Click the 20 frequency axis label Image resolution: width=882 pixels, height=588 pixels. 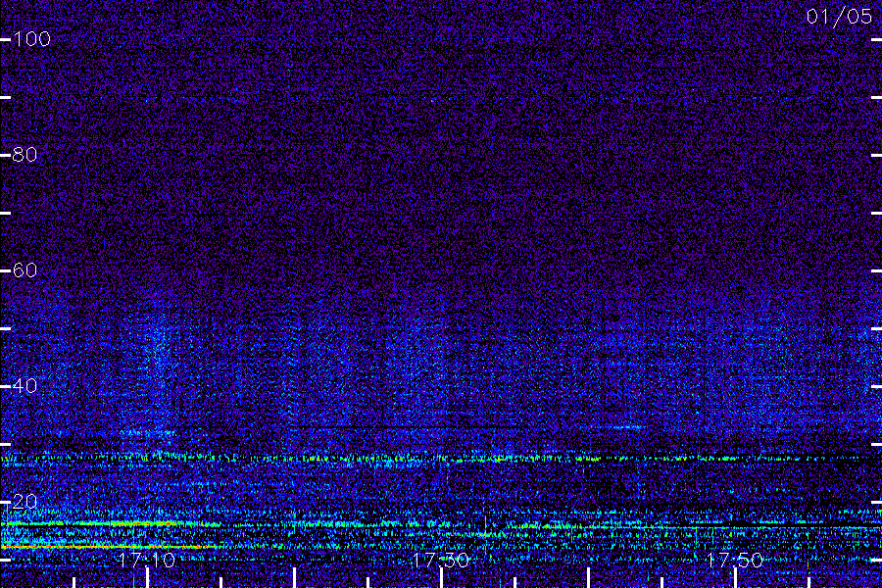click(x=24, y=502)
